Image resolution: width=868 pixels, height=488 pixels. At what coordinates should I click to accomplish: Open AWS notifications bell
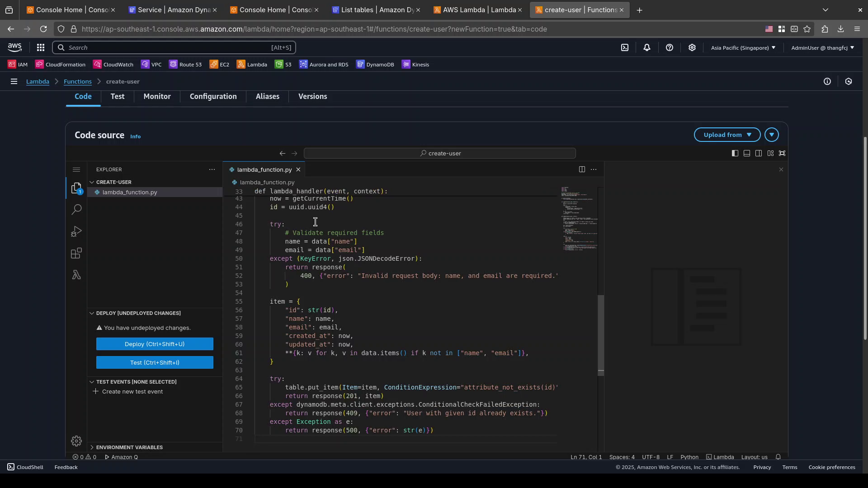click(x=647, y=47)
